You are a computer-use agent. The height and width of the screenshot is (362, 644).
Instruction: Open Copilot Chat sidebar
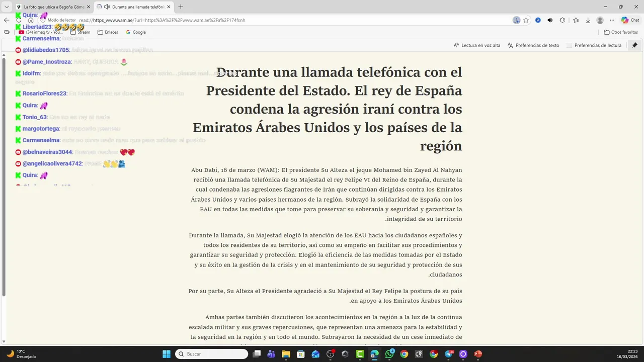click(x=630, y=20)
